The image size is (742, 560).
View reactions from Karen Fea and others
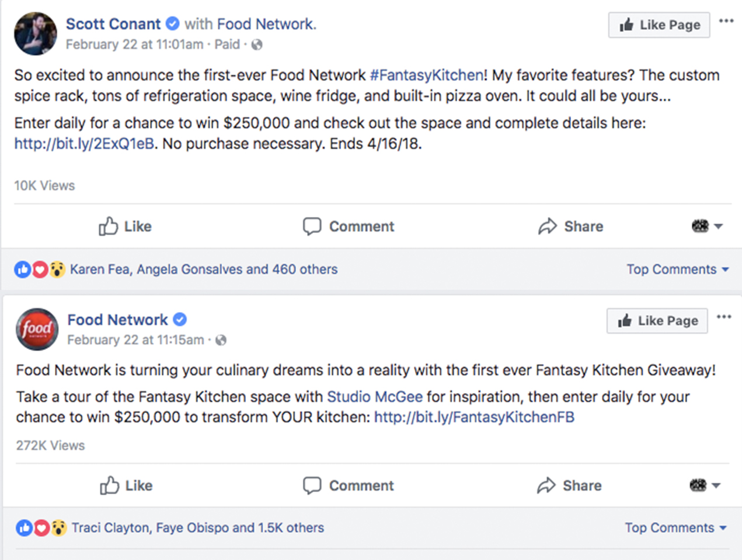(203, 269)
